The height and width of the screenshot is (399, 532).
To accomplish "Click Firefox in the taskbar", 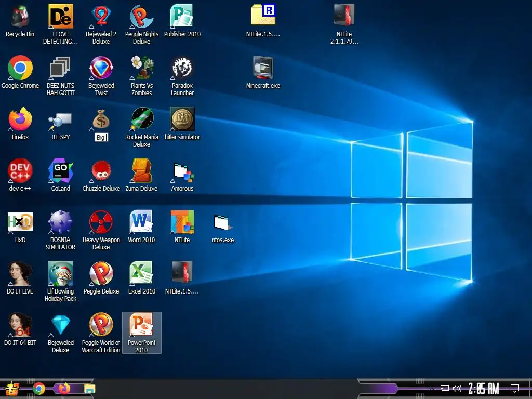I will [64, 388].
